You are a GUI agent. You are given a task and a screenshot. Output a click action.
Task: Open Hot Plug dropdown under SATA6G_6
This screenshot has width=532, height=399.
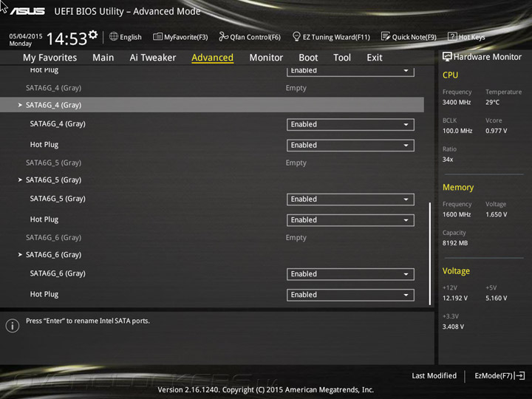350,295
